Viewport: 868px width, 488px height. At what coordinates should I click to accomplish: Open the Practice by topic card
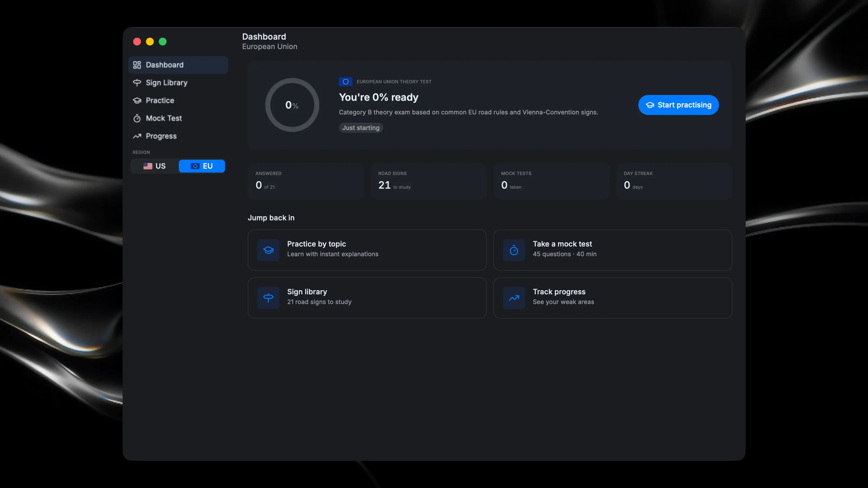point(367,250)
